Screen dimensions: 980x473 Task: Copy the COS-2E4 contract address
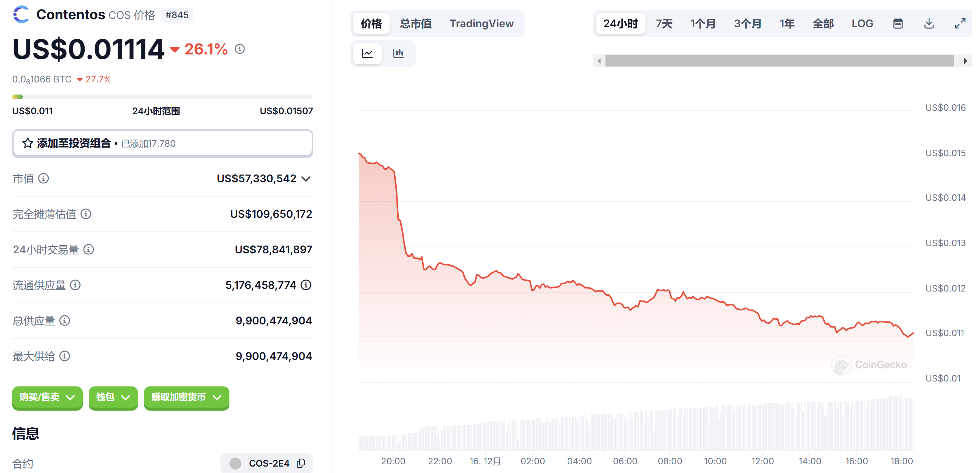(301, 463)
